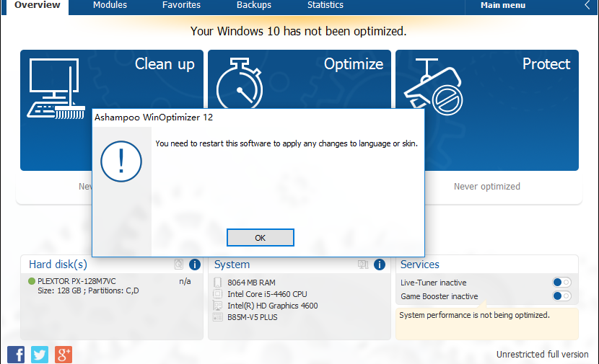This screenshot has height=364, width=599.
Task: Toggle the Live-Tuner switch
Action: [561, 283]
